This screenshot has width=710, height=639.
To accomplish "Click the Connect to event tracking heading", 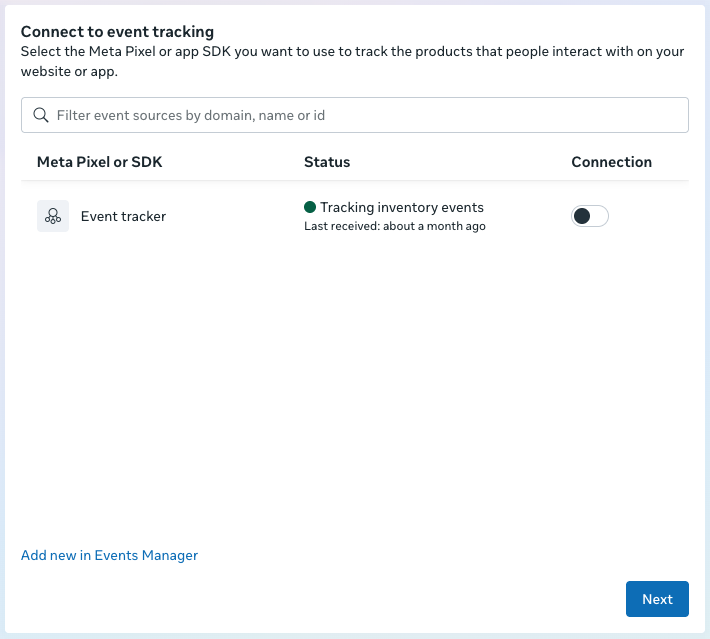I will (x=117, y=32).
